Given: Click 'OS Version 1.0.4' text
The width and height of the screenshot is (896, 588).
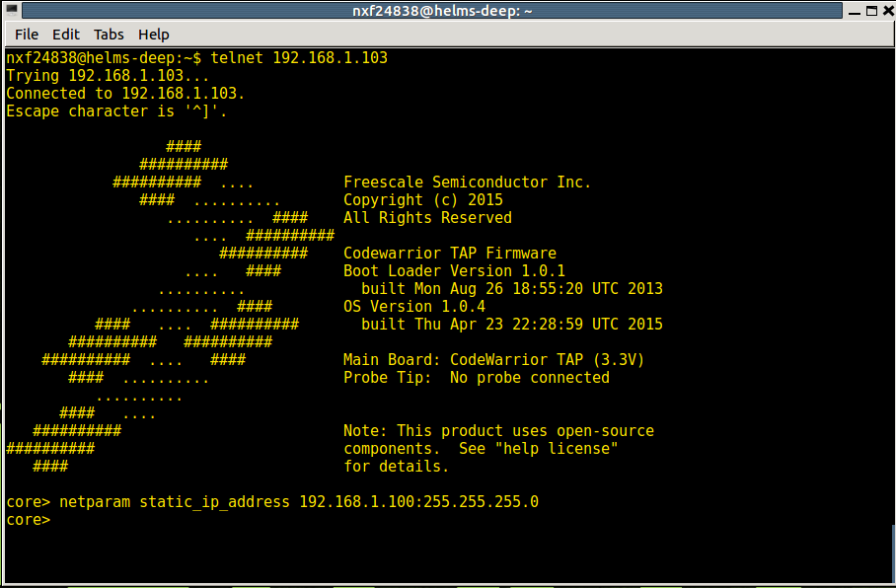Looking at the screenshot, I should [x=414, y=306].
